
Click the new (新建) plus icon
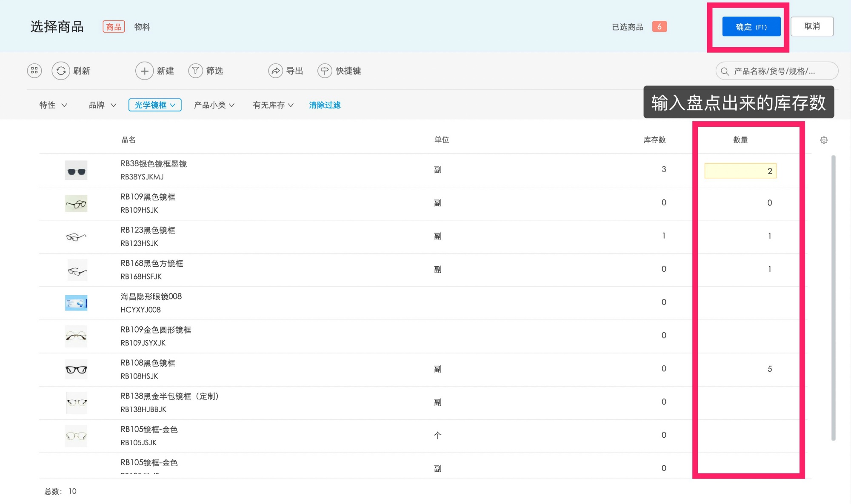145,71
